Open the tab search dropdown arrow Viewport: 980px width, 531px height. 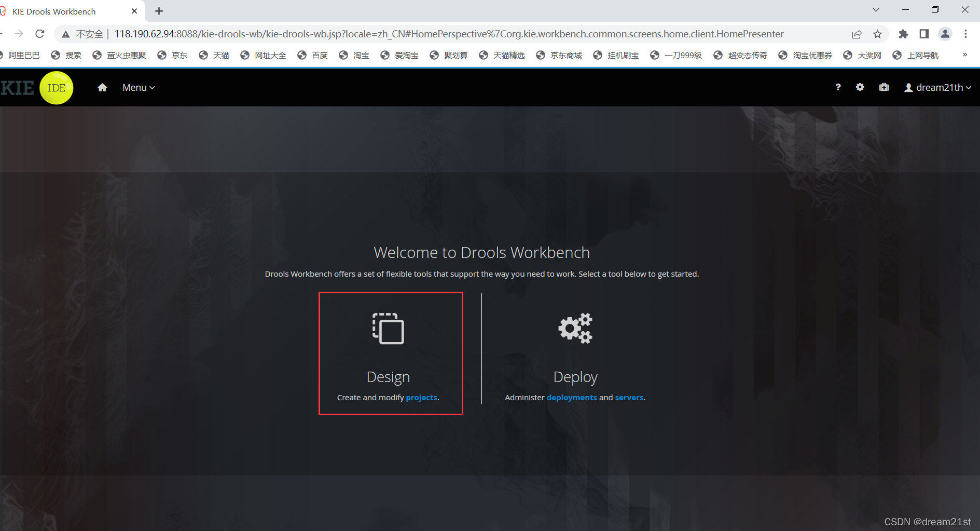[876, 10]
